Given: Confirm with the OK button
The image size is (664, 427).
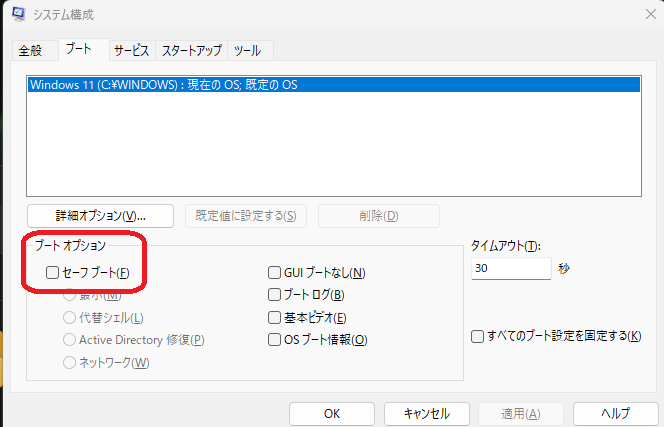Looking at the screenshot, I should [x=332, y=414].
